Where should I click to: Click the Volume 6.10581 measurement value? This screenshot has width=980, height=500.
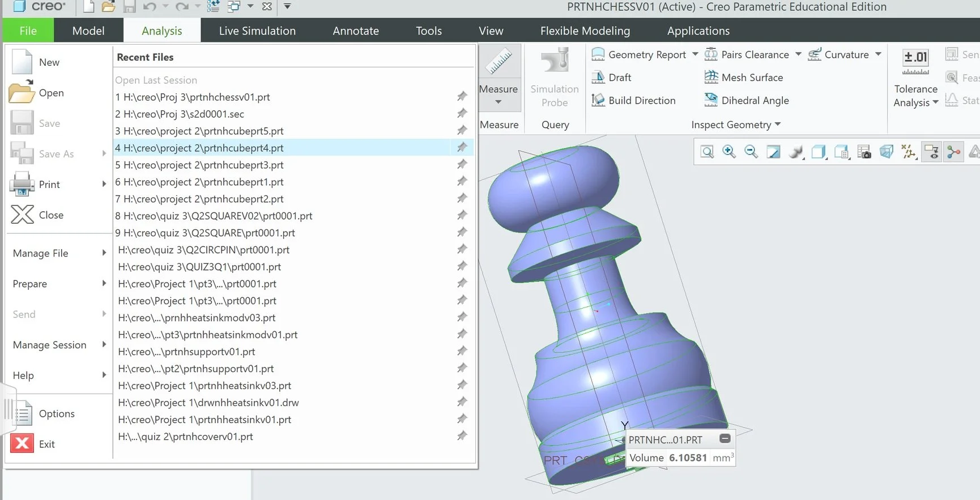click(688, 458)
